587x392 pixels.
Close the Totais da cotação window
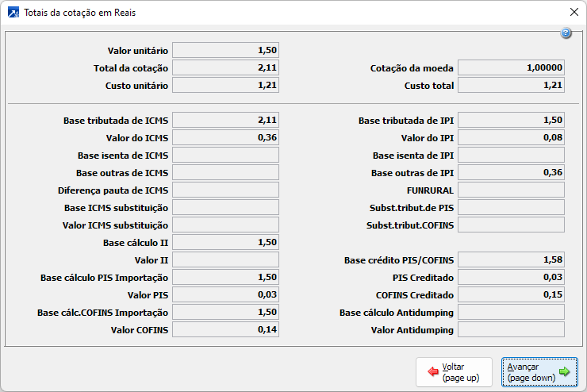click(574, 13)
